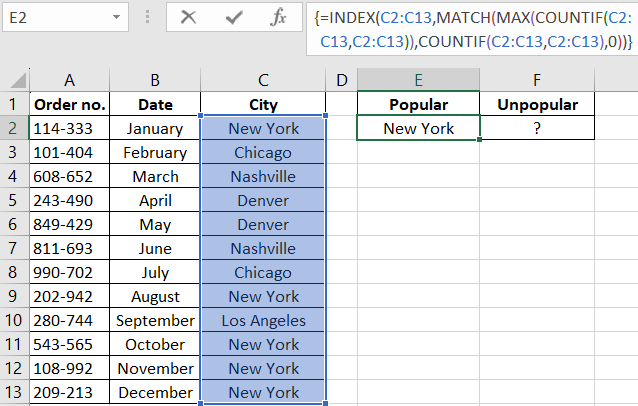Select column C header
Image resolution: width=638 pixels, height=406 pixels.
pos(263,79)
